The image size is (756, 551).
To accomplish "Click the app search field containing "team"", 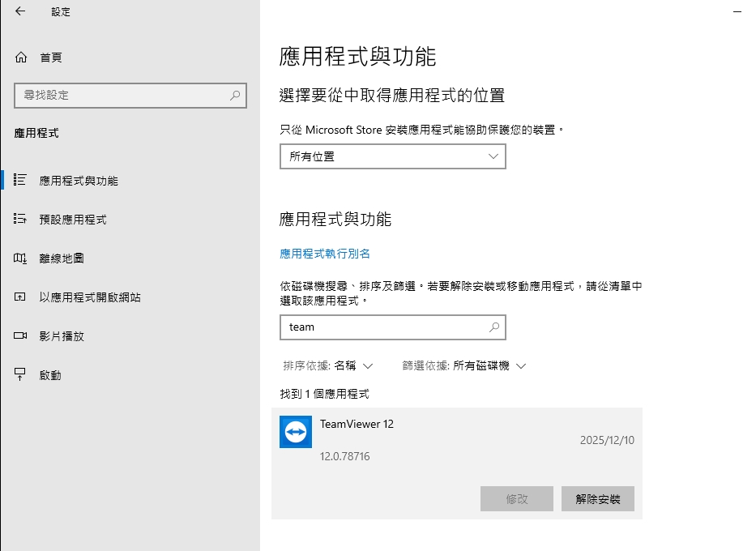I will point(385,327).
